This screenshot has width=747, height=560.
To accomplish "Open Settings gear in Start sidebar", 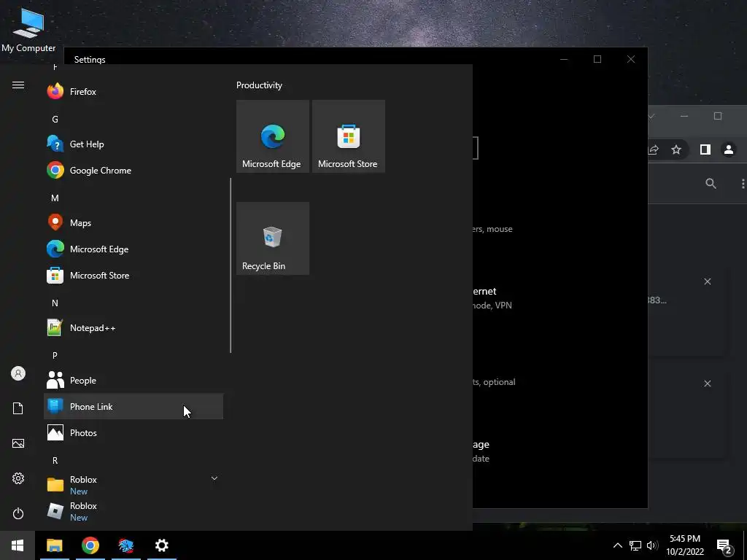I will pos(18,478).
